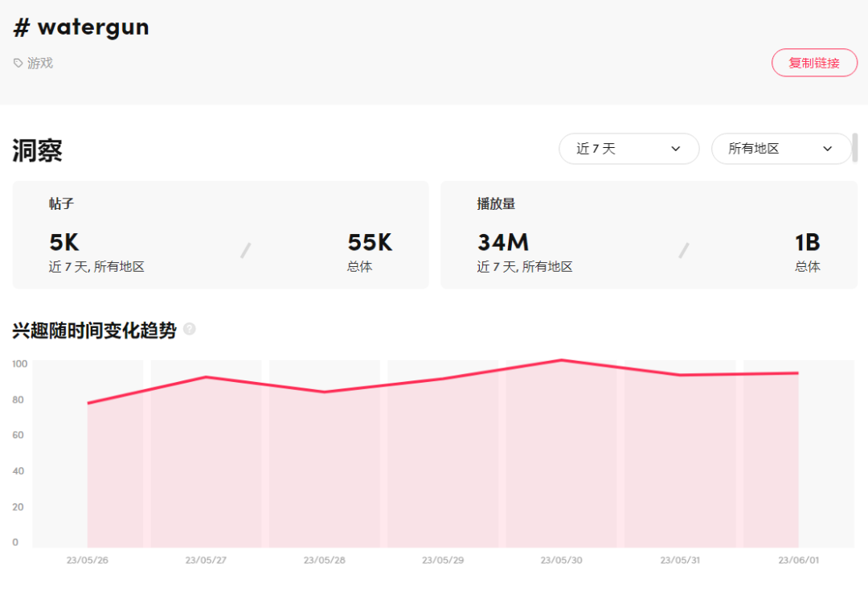
Task: Click the 1B total views figure
Action: 808,242
